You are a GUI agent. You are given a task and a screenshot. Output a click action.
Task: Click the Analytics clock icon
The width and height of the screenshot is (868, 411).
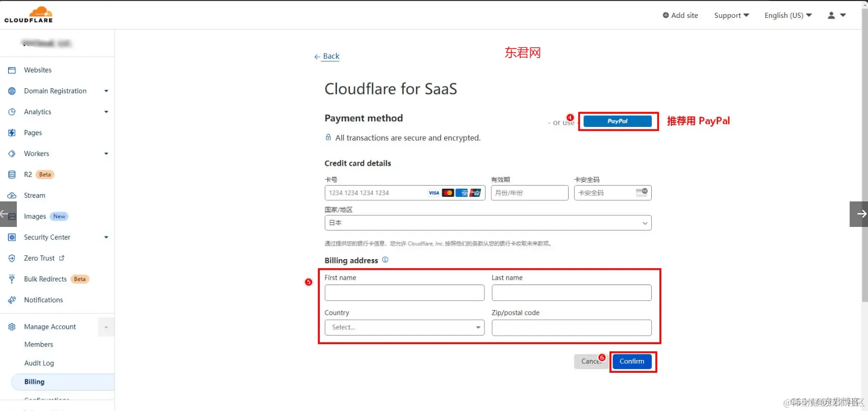coord(12,112)
